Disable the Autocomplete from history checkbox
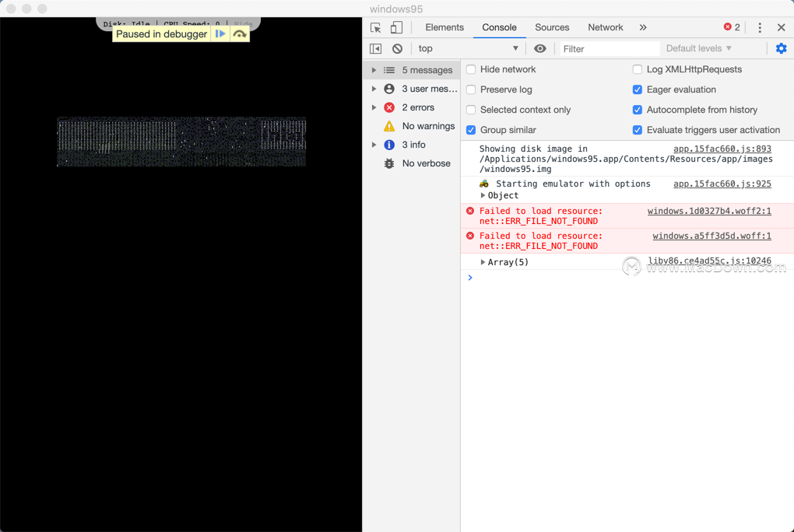 point(638,110)
